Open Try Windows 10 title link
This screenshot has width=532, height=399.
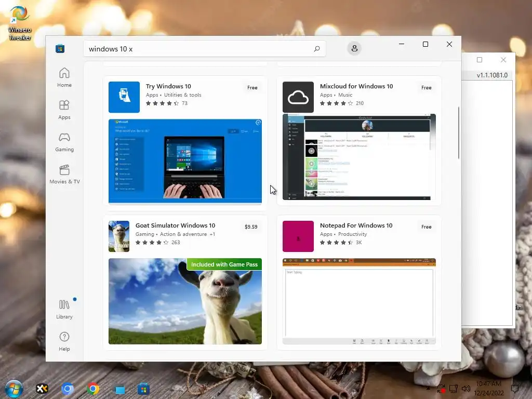pyautogui.click(x=168, y=86)
